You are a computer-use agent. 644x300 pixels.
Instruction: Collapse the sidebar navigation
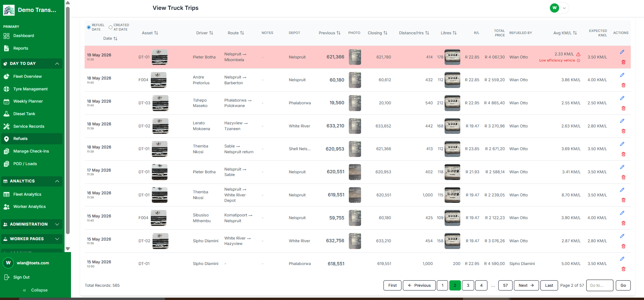point(35,290)
